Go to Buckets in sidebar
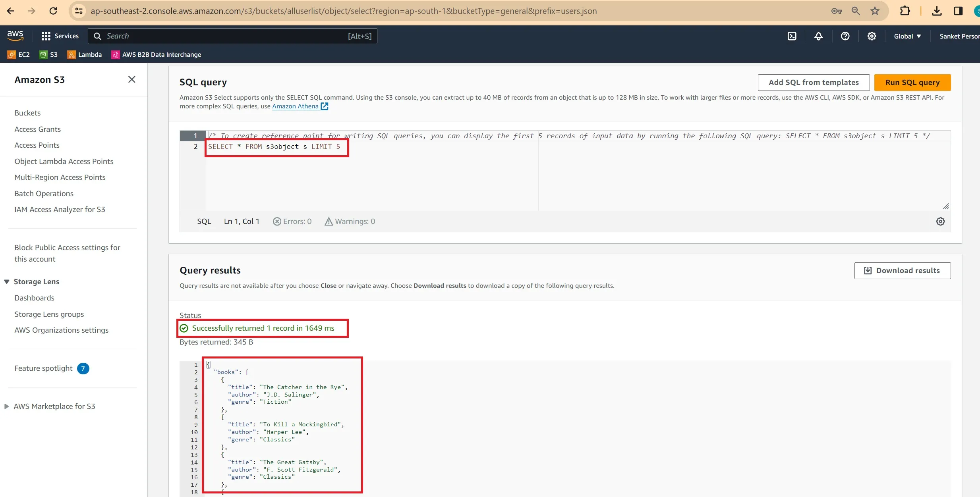Viewport: 980px width, 497px height. (27, 113)
